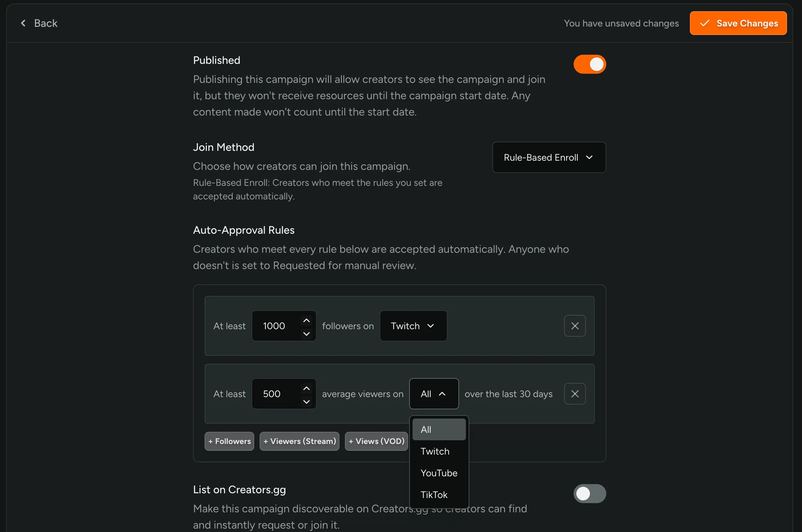Image resolution: width=802 pixels, height=532 pixels.
Task: Choose YouTube from the platform menu
Action: 439,473
